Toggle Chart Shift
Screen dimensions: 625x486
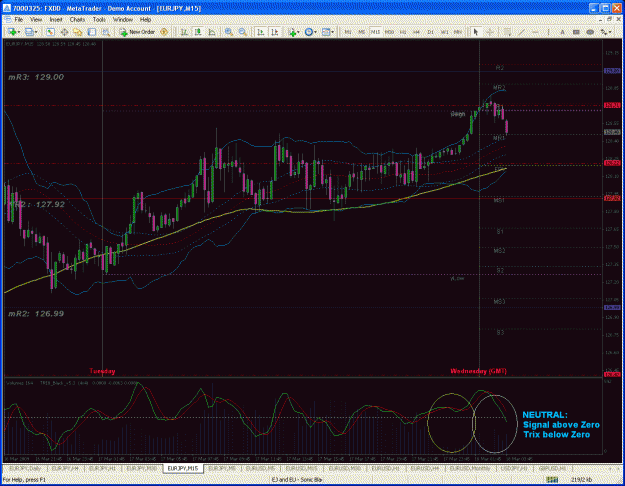tap(275, 32)
